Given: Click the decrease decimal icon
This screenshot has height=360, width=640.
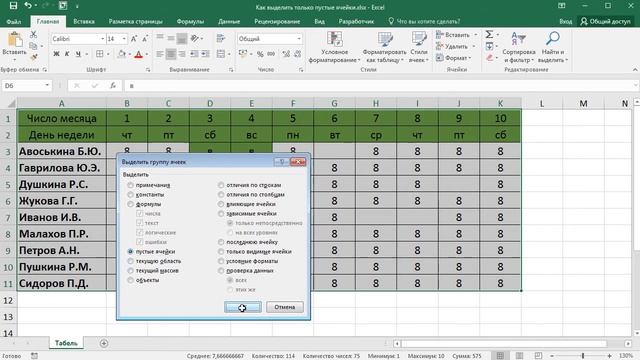Looking at the screenshot, I should click(298, 54).
